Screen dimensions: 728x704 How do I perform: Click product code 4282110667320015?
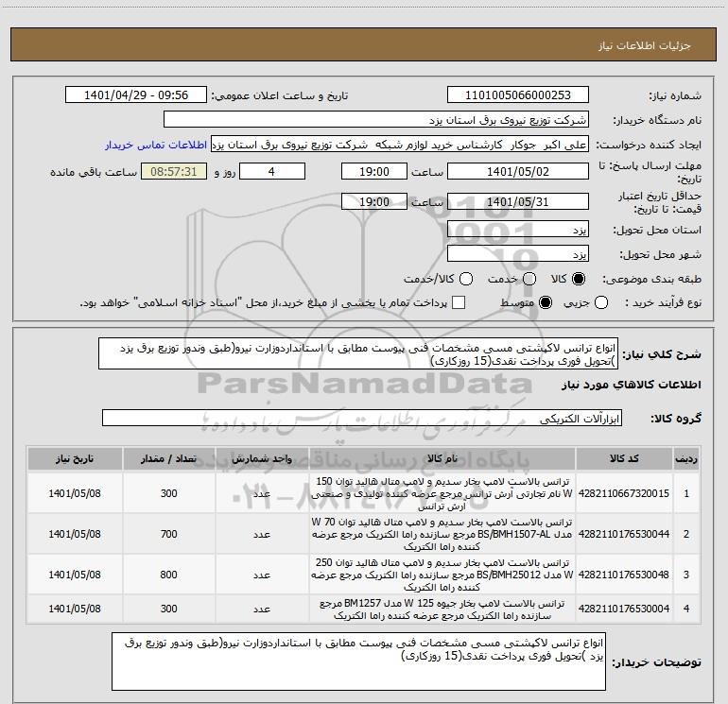click(x=624, y=493)
